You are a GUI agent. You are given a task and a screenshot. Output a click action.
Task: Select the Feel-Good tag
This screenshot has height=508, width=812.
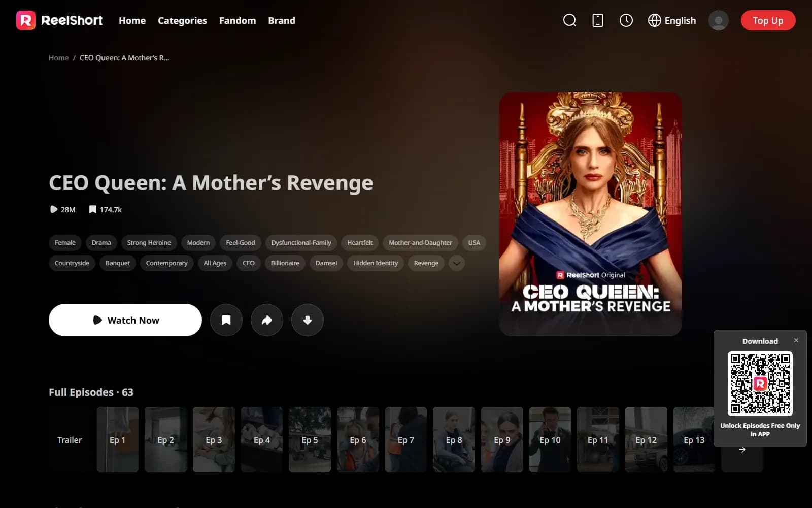pos(241,243)
